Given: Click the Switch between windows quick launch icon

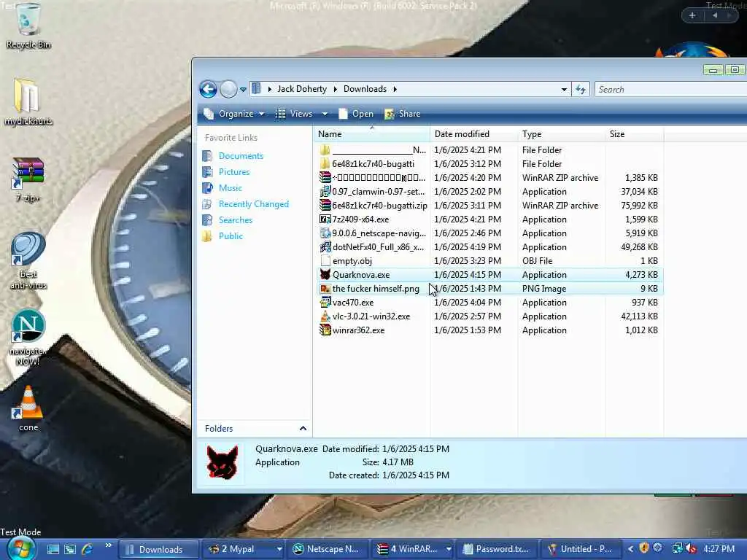Looking at the screenshot, I should point(70,549).
